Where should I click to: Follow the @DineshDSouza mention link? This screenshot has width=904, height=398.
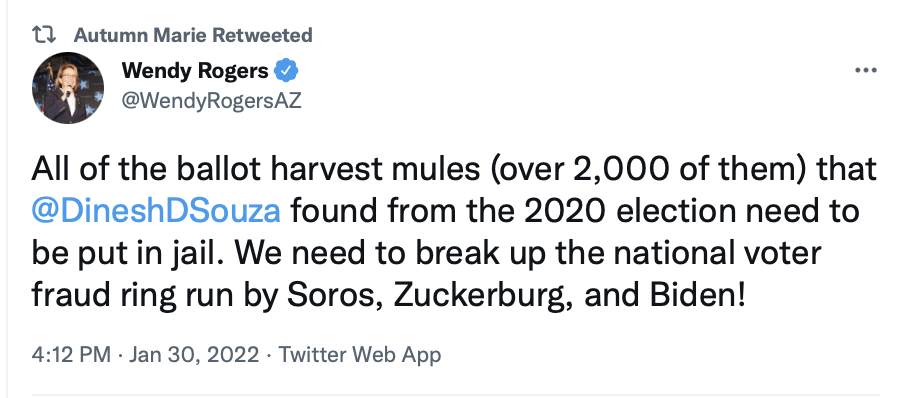point(156,211)
